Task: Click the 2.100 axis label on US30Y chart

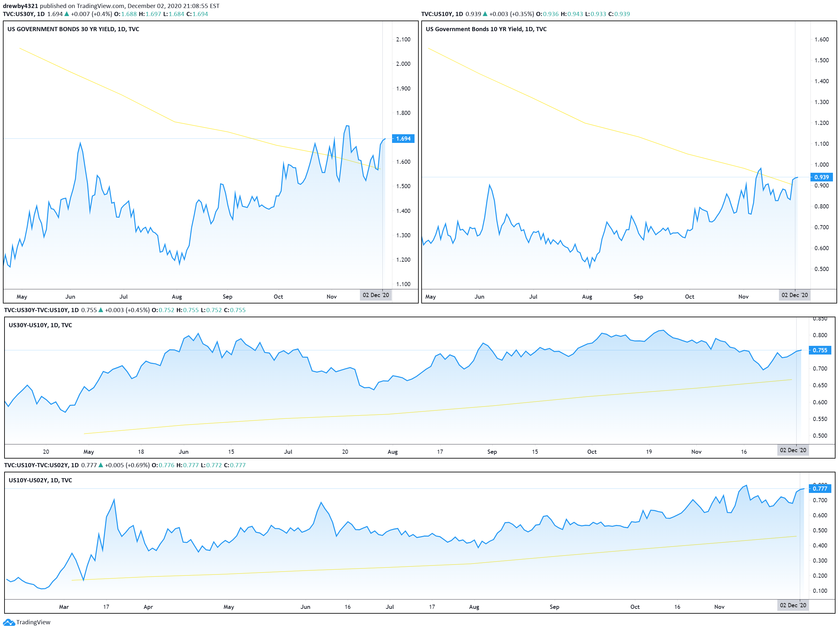Action: pyautogui.click(x=403, y=39)
